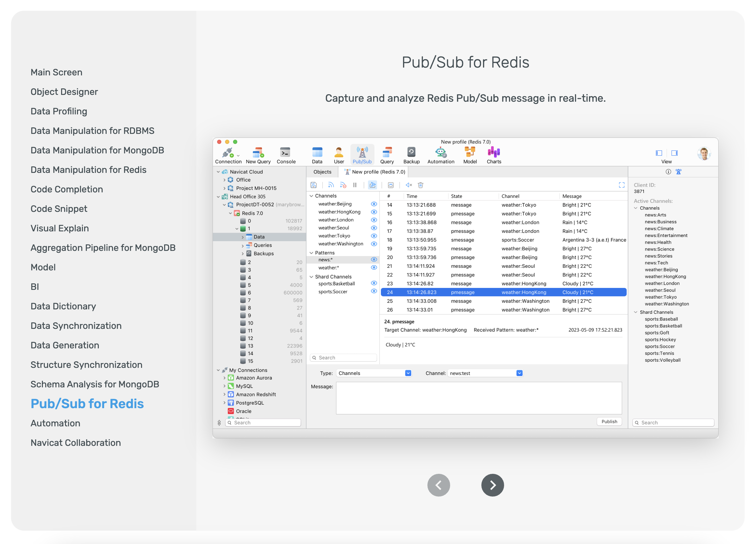The height and width of the screenshot is (544, 756).
Task: Click the mute speaker icon
Action: (409, 185)
